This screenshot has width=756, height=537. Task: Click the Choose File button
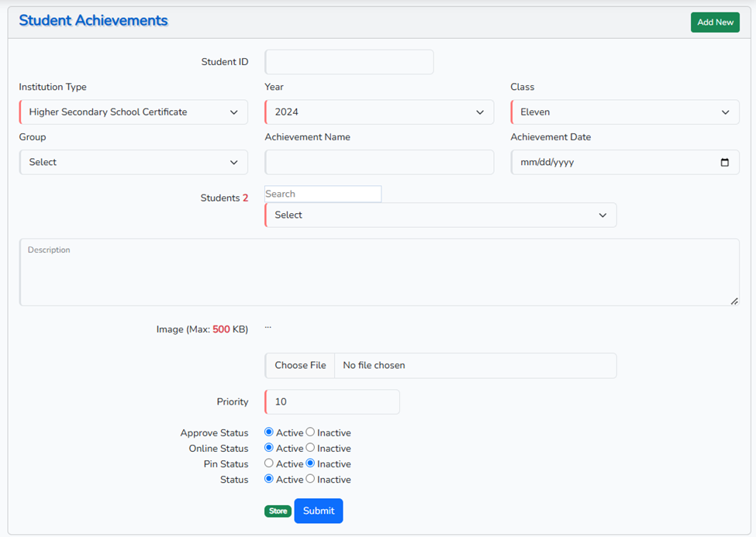(300, 366)
